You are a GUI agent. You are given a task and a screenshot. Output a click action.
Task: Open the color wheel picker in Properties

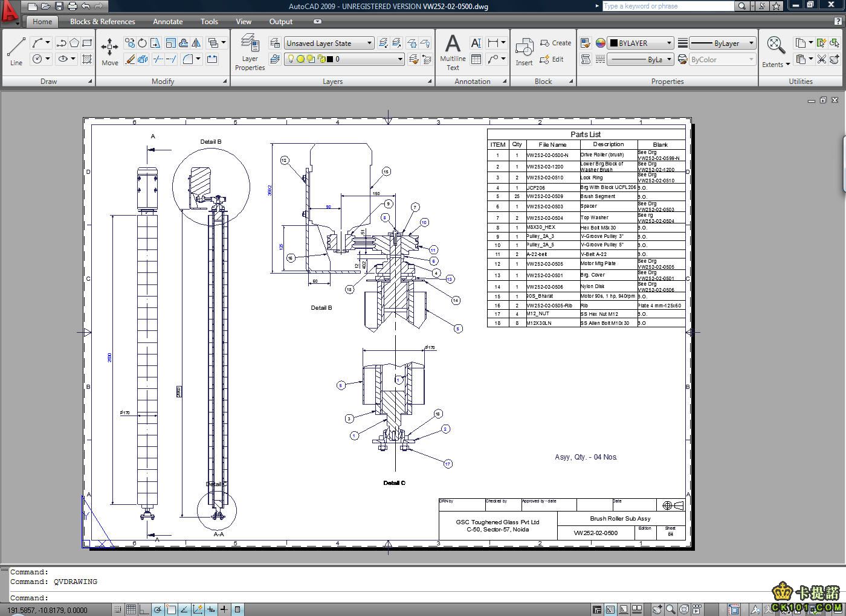coord(600,43)
